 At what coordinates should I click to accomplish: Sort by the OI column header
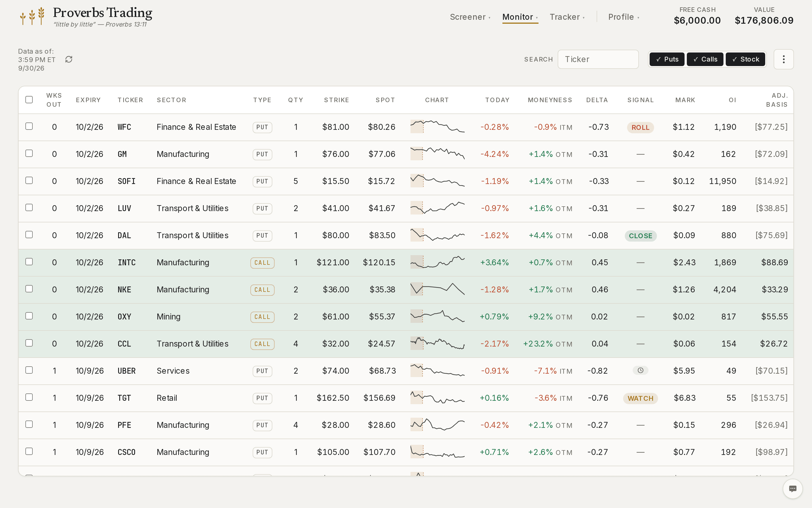(732, 100)
